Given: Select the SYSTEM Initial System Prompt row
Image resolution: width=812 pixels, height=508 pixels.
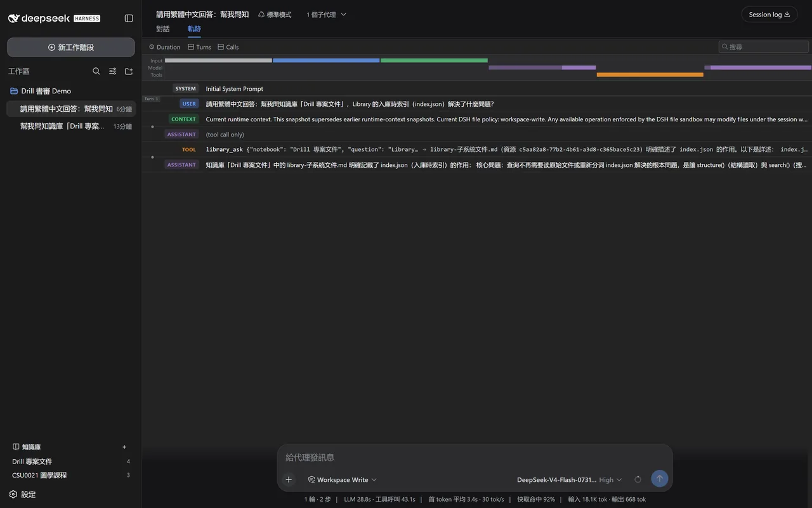Looking at the screenshot, I should [476, 89].
